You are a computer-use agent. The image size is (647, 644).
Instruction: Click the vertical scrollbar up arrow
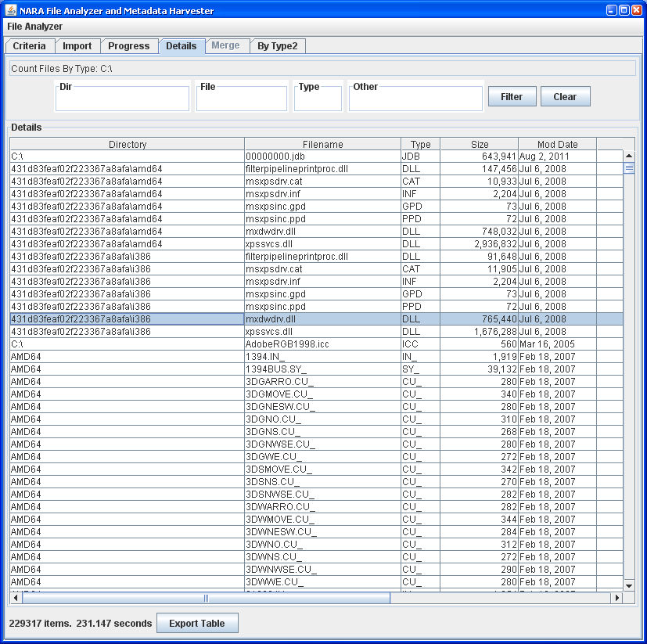629,156
